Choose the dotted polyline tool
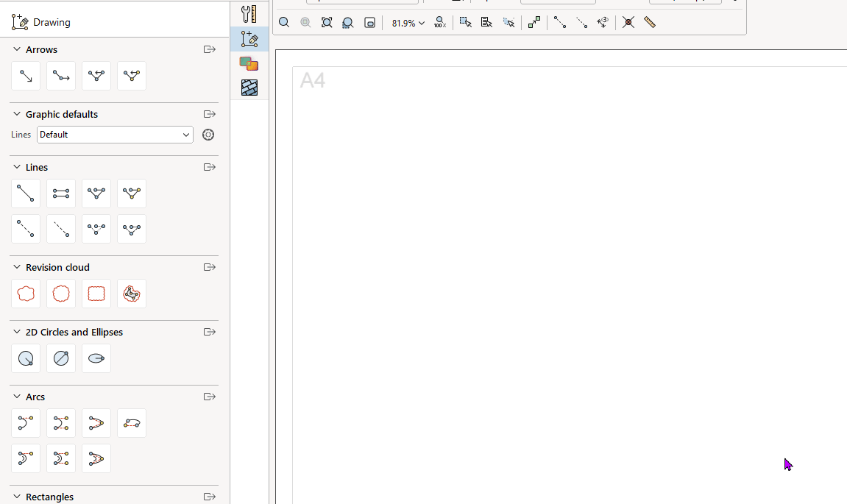The image size is (847, 504). click(96, 229)
